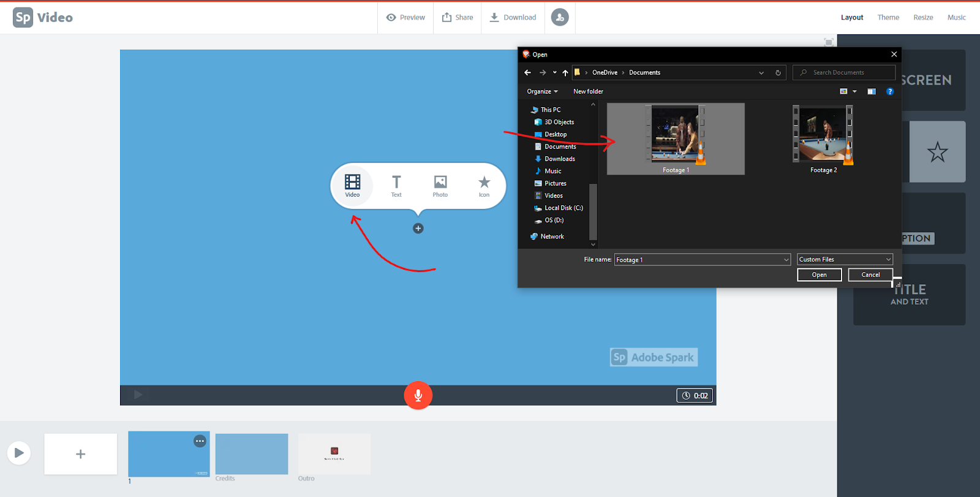Switch to the Theme tab

tap(888, 17)
